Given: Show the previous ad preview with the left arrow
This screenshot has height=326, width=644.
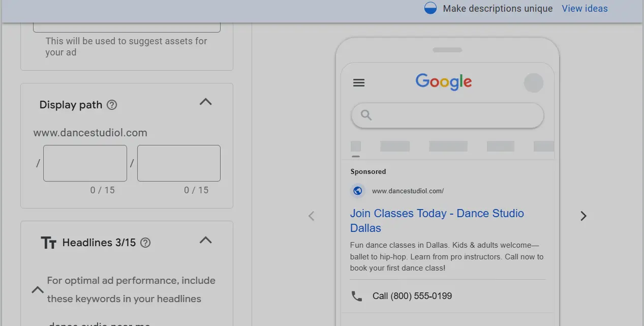Looking at the screenshot, I should click(311, 216).
